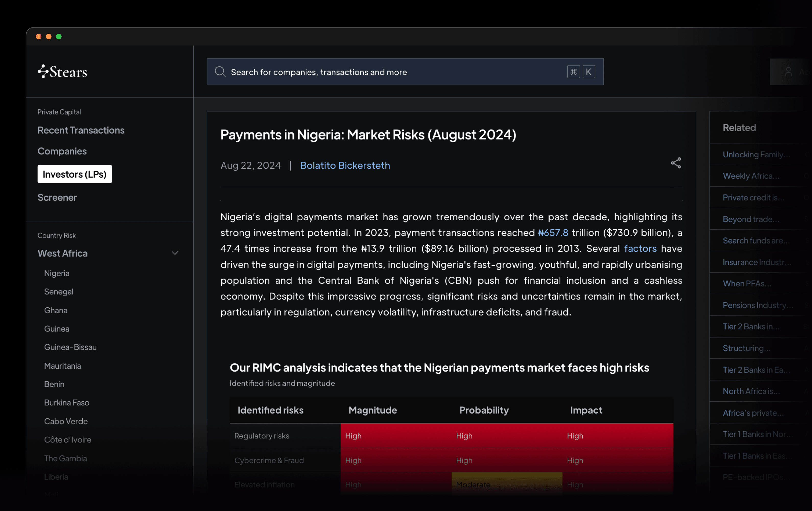
Task: Select the Investors (LPs) tab
Action: pos(75,174)
